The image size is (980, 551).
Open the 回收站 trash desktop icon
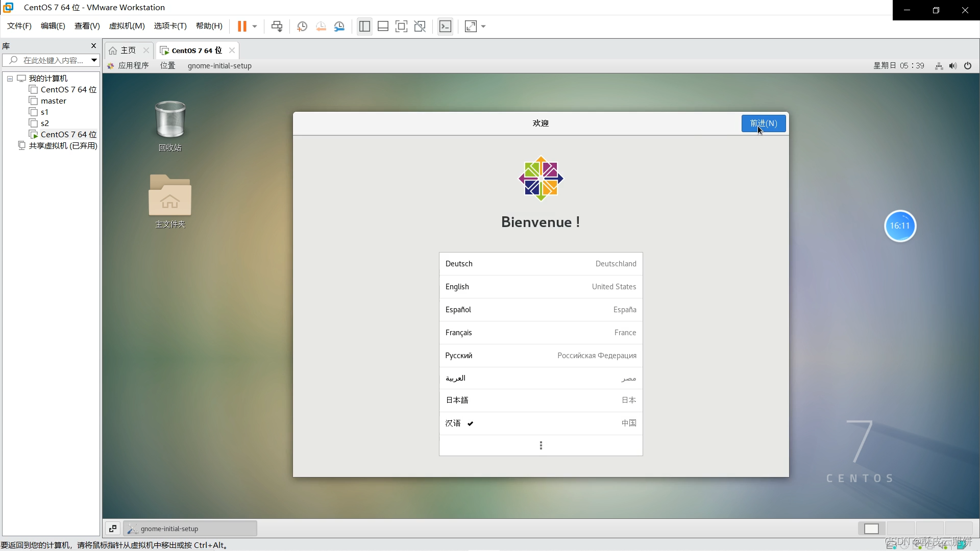tap(170, 120)
